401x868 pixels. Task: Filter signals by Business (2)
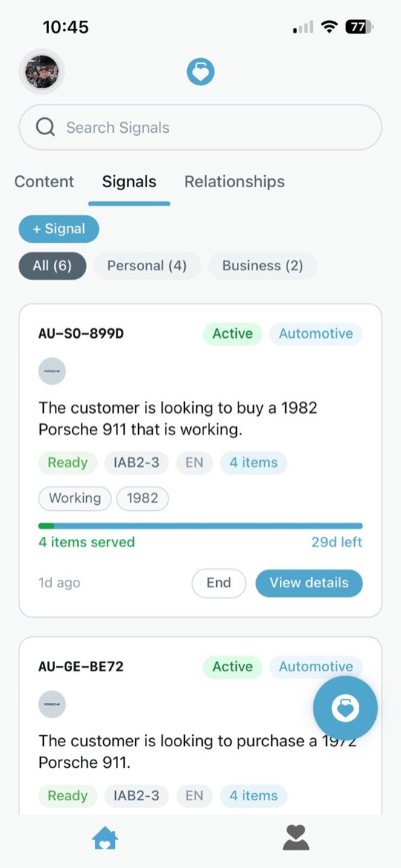(263, 266)
